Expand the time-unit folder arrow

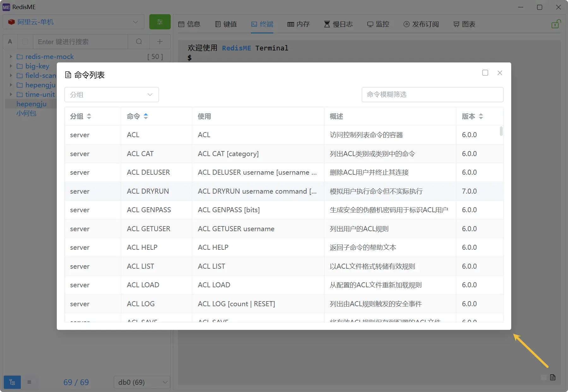tap(11, 94)
